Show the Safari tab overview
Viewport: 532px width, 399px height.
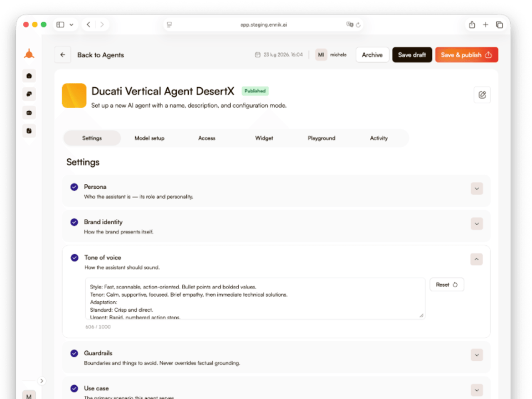(500, 25)
